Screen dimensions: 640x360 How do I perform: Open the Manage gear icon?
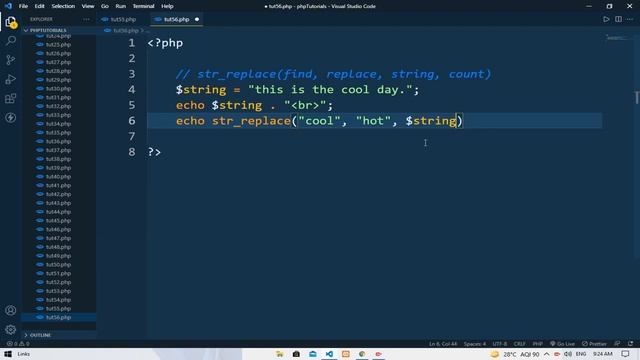pos(11,329)
